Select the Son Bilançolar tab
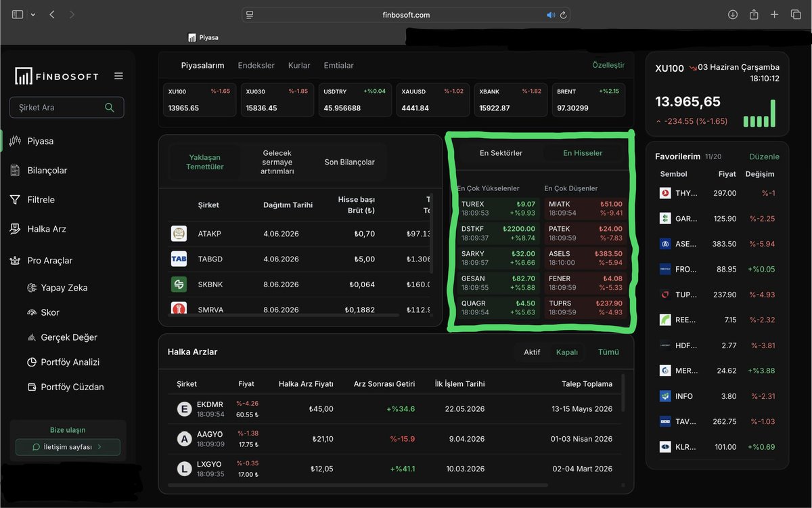Image resolution: width=812 pixels, height=508 pixels. pyautogui.click(x=349, y=162)
